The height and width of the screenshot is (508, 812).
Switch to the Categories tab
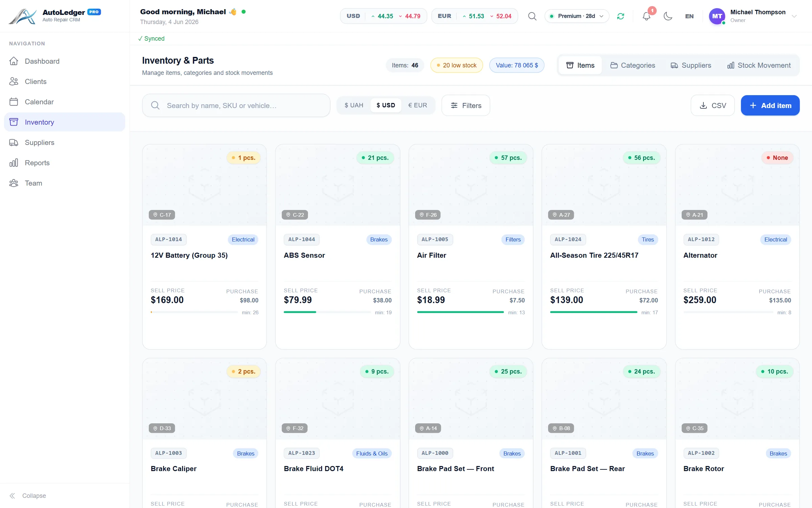[x=633, y=65]
